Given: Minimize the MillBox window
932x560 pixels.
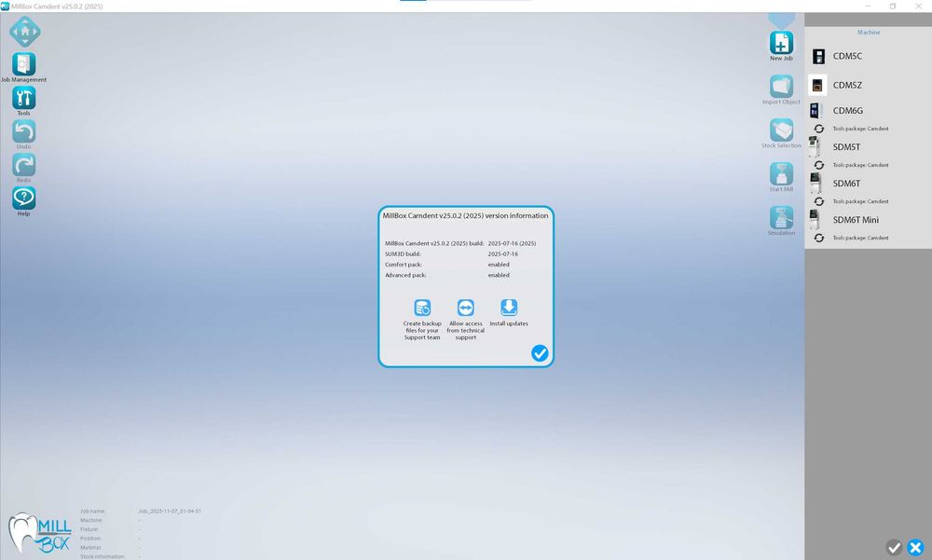Looking at the screenshot, I should 869,6.
